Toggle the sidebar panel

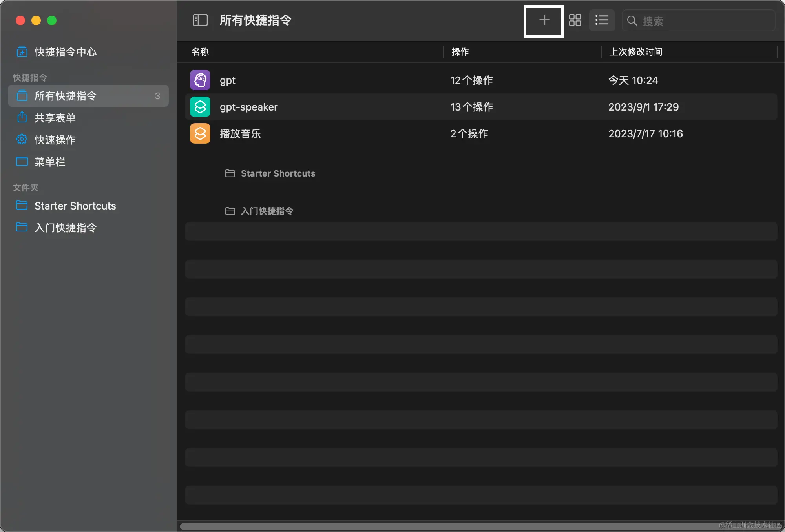pos(200,20)
